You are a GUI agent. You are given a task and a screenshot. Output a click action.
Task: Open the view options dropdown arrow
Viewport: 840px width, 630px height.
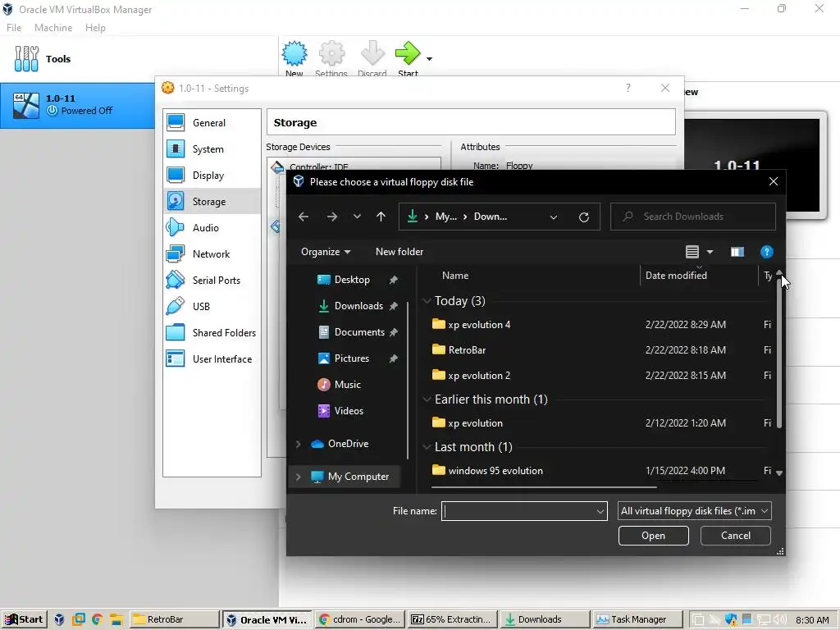tap(710, 252)
